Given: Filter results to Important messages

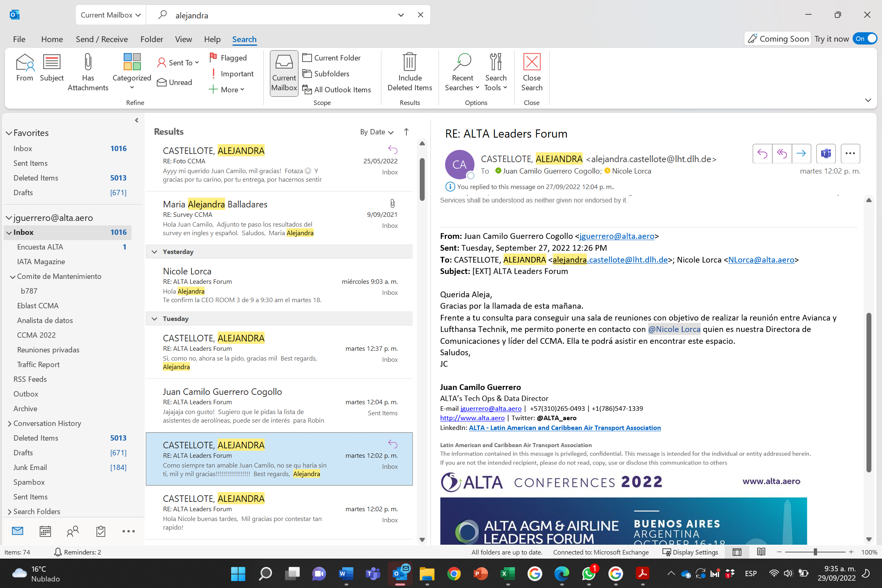Looking at the screenshot, I should pyautogui.click(x=232, y=74).
